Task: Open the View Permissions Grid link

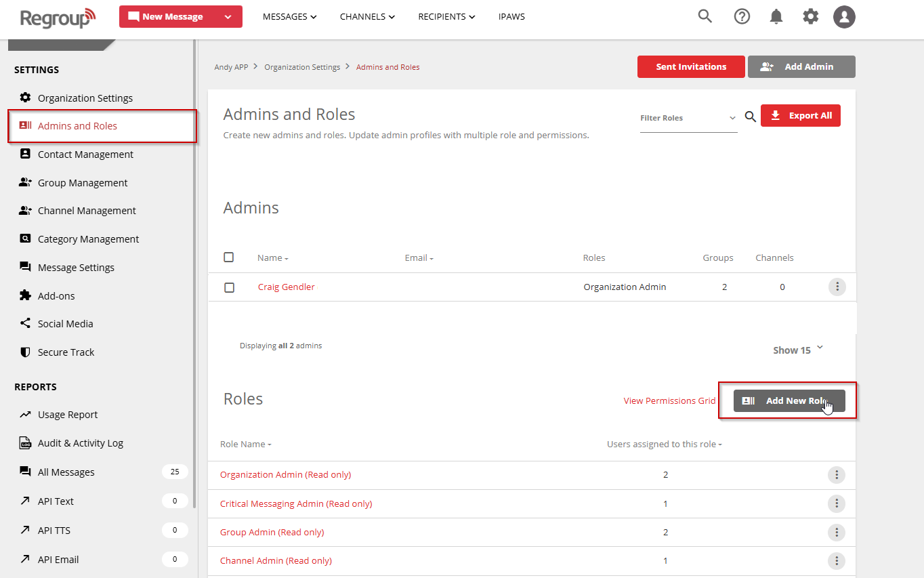Action: coord(669,400)
